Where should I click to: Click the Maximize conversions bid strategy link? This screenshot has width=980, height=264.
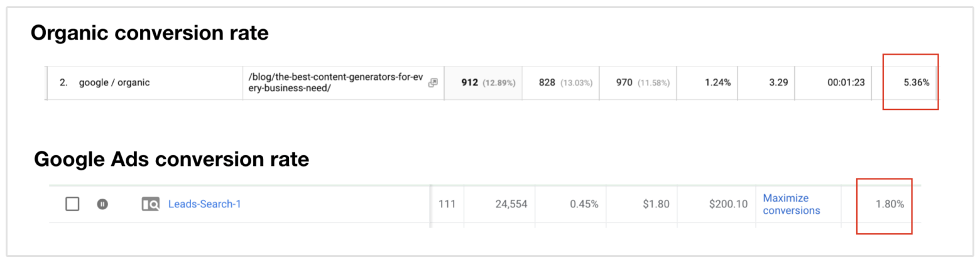[791, 204]
